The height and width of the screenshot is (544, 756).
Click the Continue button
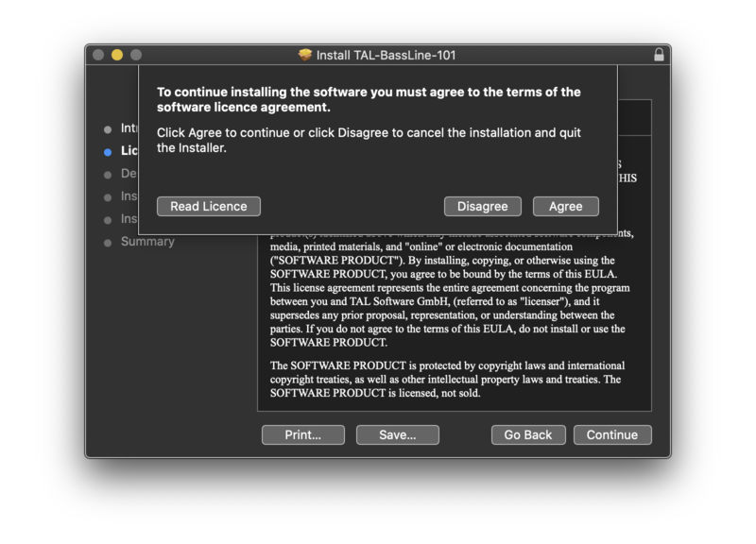(612, 434)
